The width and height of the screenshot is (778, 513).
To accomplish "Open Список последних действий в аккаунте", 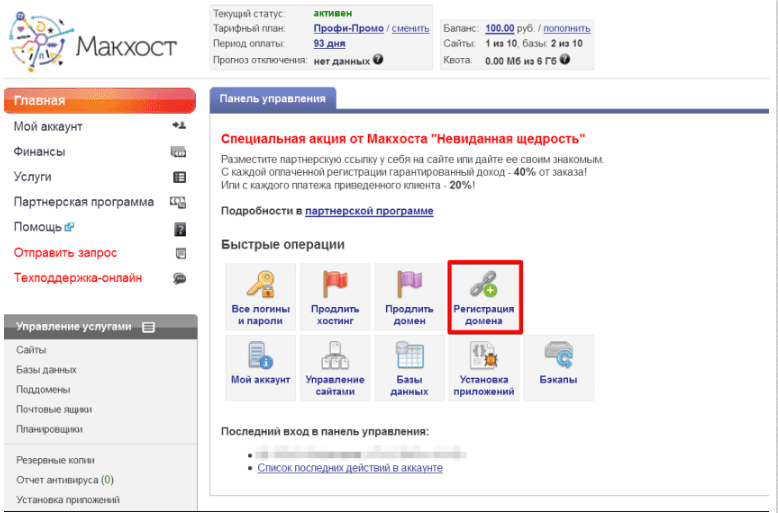I will [350, 468].
